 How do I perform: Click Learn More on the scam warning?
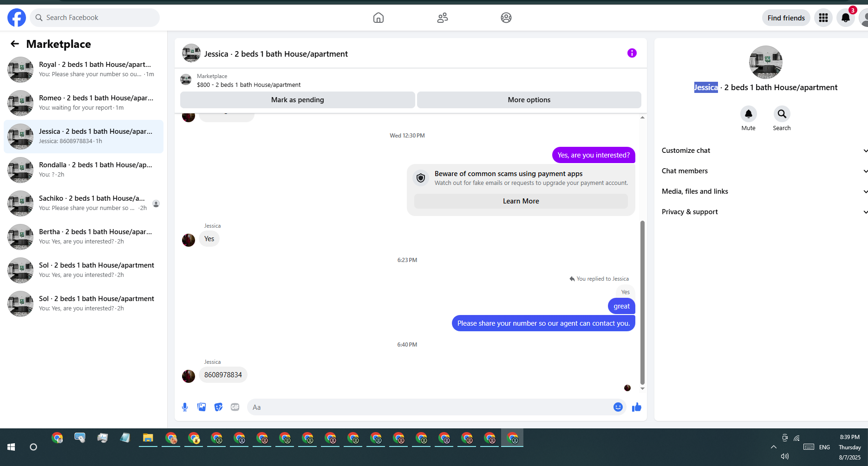coord(521,201)
